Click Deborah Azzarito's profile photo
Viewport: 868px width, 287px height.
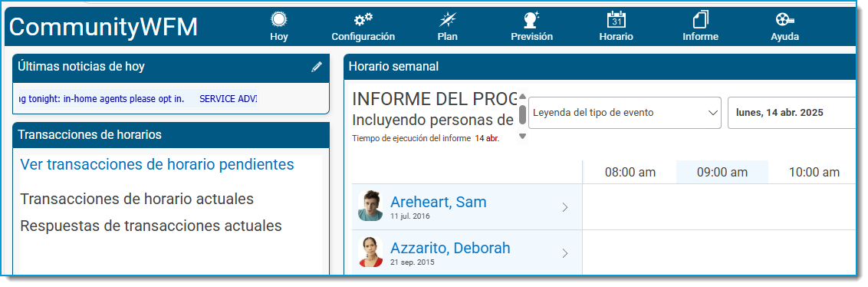pyautogui.click(x=370, y=252)
